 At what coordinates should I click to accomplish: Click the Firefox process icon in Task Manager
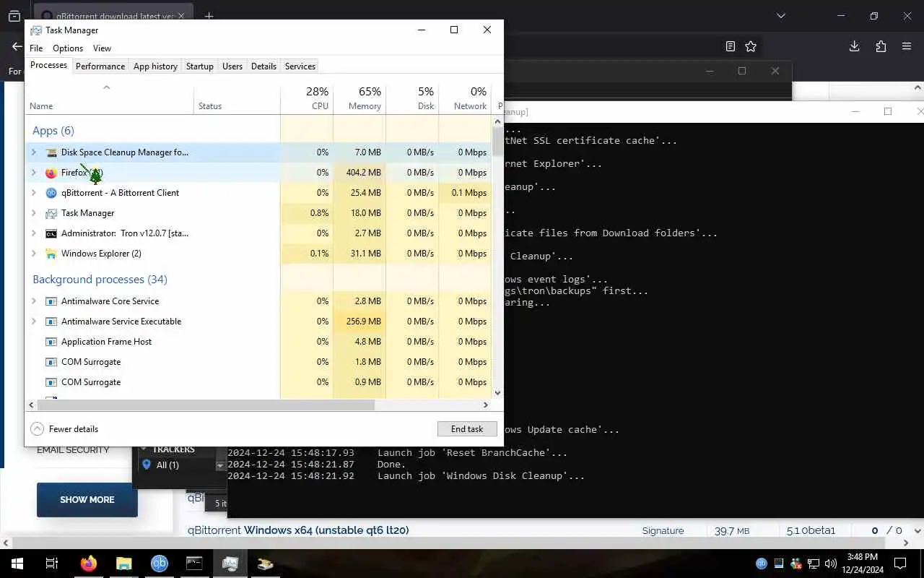point(51,173)
